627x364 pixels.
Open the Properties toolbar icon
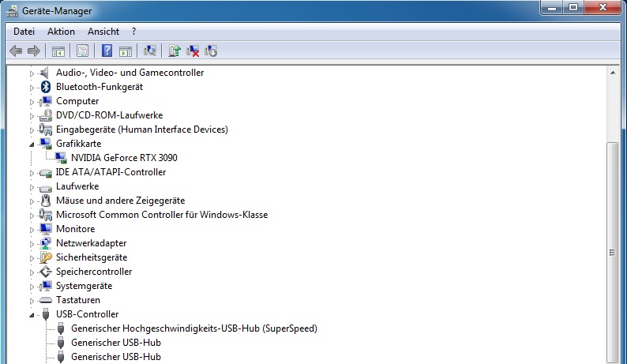coord(82,51)
